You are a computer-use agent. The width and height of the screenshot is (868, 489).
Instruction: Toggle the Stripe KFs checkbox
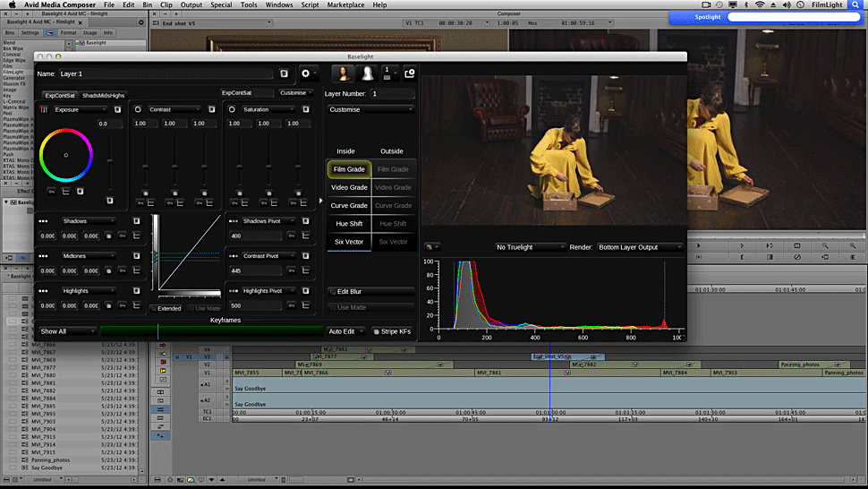tap(377, 331)
